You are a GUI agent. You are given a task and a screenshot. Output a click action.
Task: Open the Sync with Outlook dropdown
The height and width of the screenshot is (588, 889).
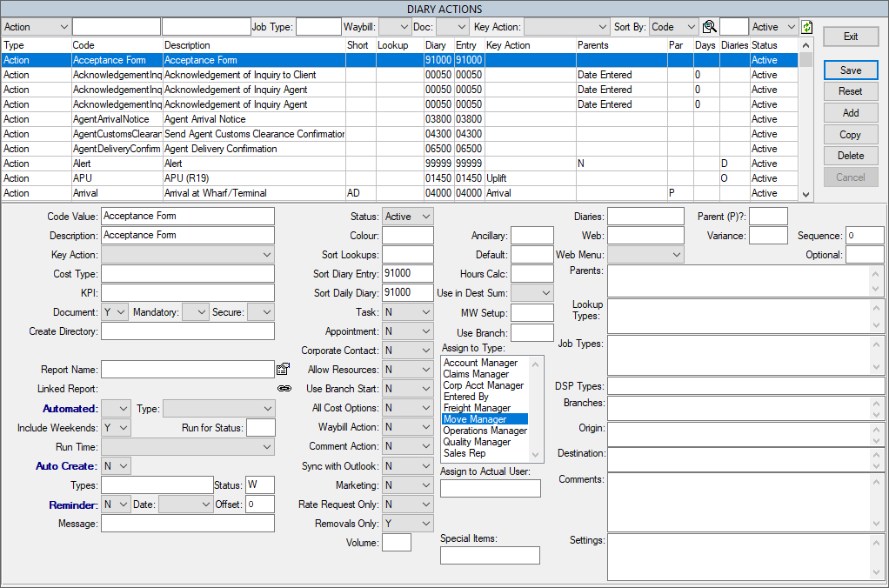point(407,466)
